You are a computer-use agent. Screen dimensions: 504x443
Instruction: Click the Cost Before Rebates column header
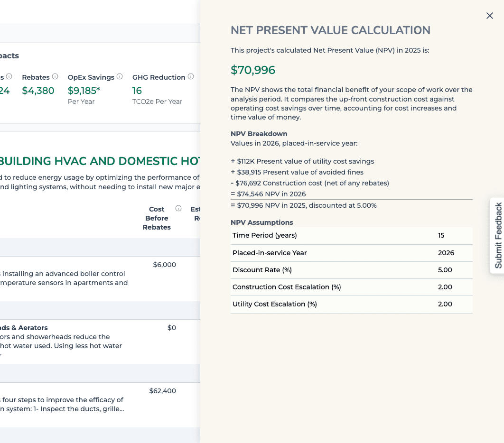pyautogui.click(x=157, y=218)
